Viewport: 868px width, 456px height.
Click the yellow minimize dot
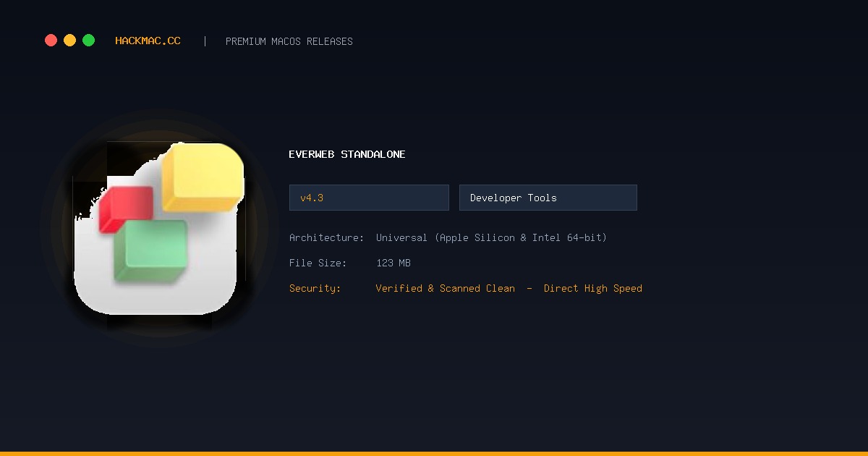pos(69,41)
